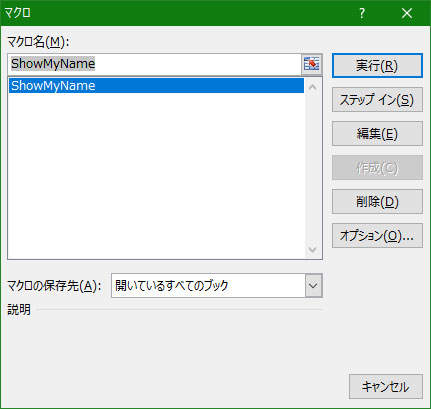Expand the マクロの保存先 dropdown arrow
This screenshot has width=431, height=409.
click(x=313, y=286)
